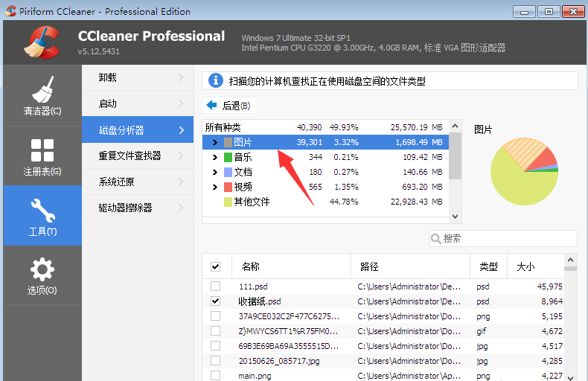Image resolution: width=588 pixels, height=381 pixels.
Task: Open the Drive Wiper (驱动器擦除器) tool
Action: click(138, 208)
